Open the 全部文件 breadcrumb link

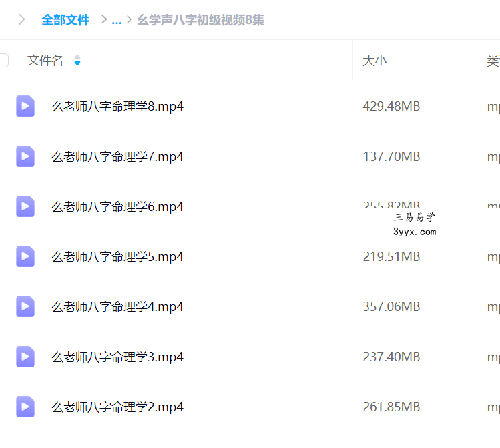coord(65,20)
